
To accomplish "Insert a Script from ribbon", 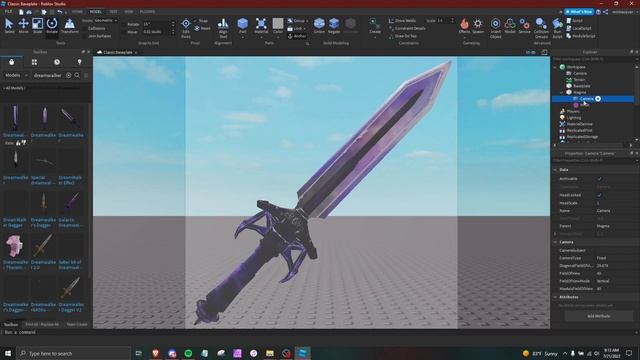I will (x=574, y=20).
